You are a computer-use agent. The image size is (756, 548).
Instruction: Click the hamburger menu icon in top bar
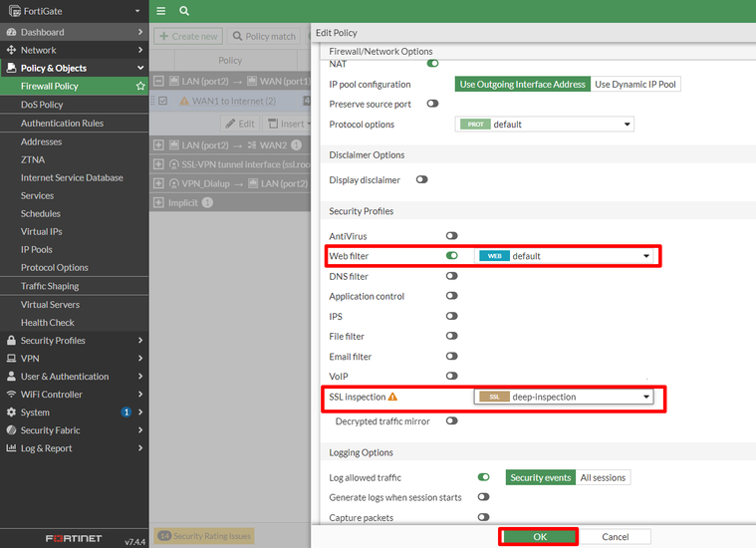click(x=161, y=11)
